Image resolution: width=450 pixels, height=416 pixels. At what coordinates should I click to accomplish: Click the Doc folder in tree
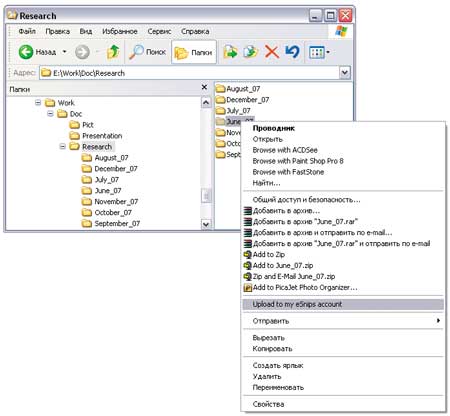coord(69,114)
